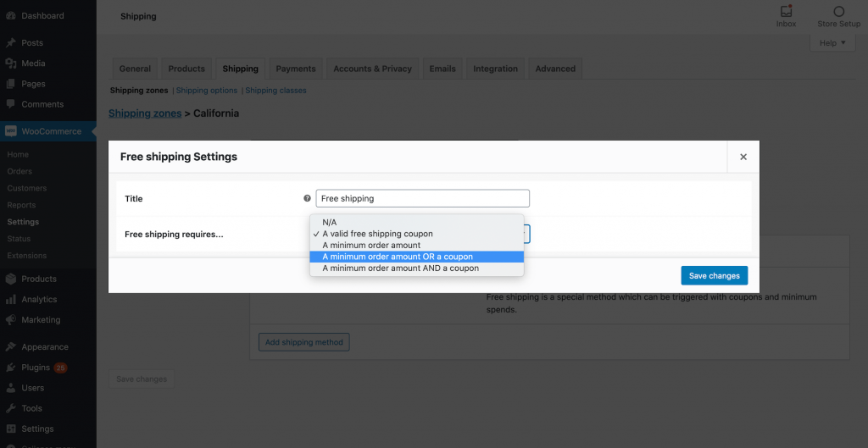Click the Marketing megaphone icon
Viewport: 868px width, 448px height.
pyautogui.click(x=10, y=320)
